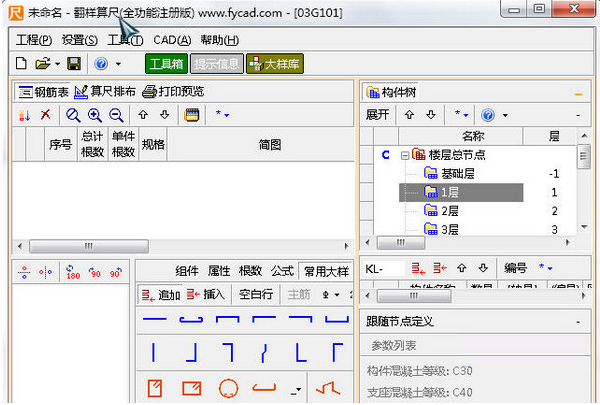Toggle the 提示信息 button
Viewport: 600px width, 405px height.
pyautogui.click(x=217, y=64)
